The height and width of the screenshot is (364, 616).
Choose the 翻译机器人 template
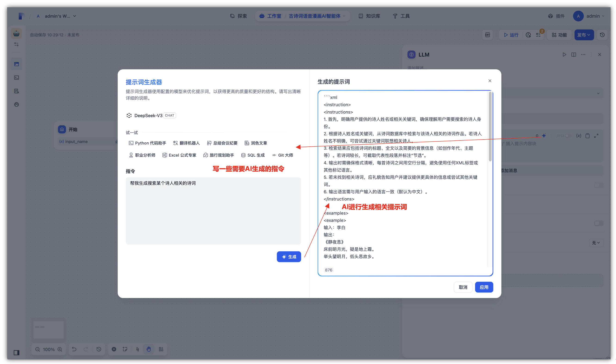pyautogui.click(x=186, y=143)
